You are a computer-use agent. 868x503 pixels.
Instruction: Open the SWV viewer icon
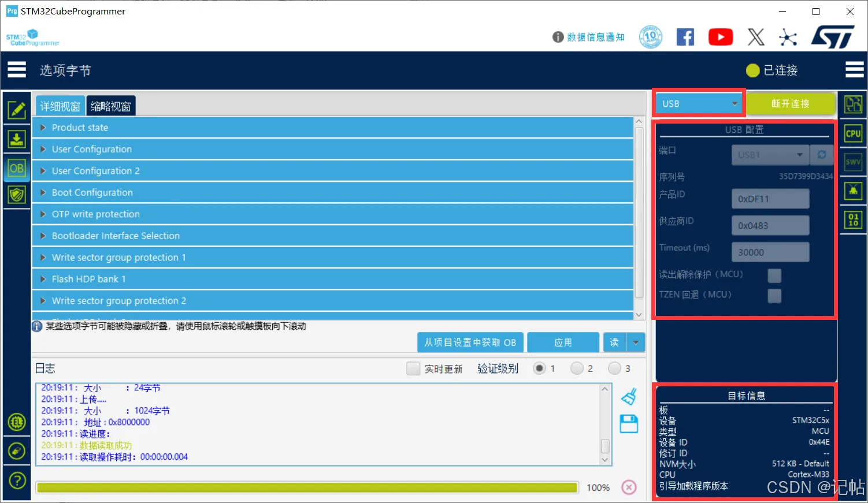coord(853,162)
